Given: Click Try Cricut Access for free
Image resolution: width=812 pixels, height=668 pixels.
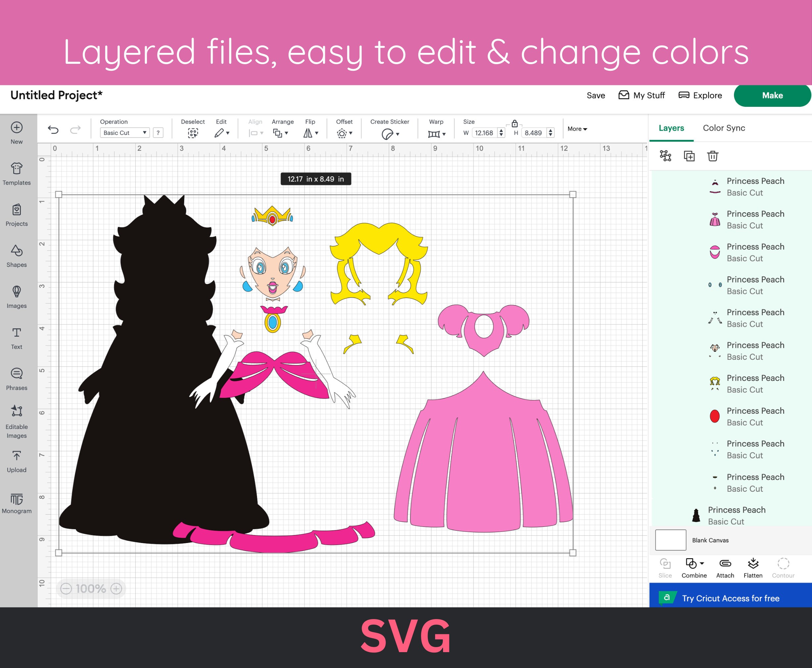Looking at the screenshot, I should coord(732,598).
